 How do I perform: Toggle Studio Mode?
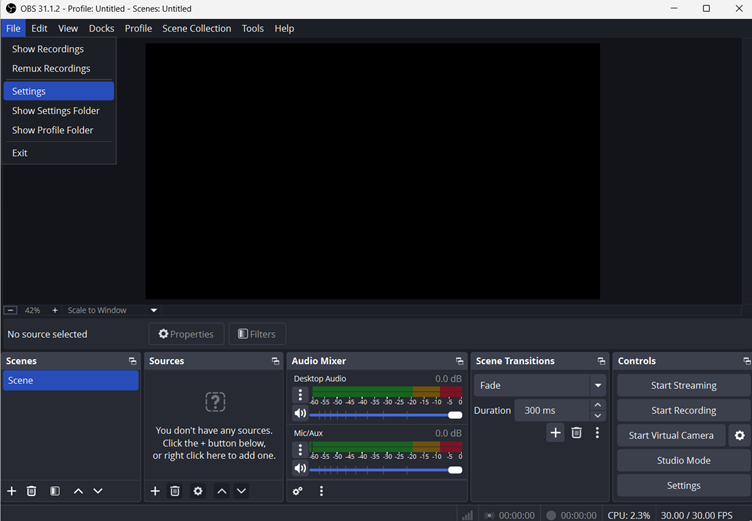(x=683, y=460)
